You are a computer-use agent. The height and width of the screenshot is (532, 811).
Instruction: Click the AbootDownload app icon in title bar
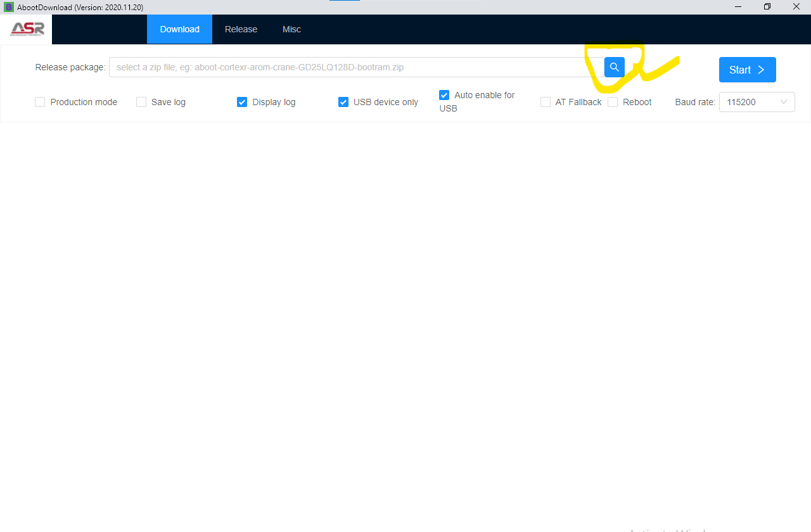(9, 7)
